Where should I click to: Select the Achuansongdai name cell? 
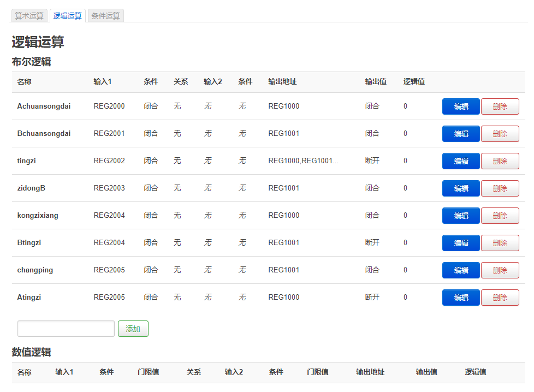pos(44,106)
